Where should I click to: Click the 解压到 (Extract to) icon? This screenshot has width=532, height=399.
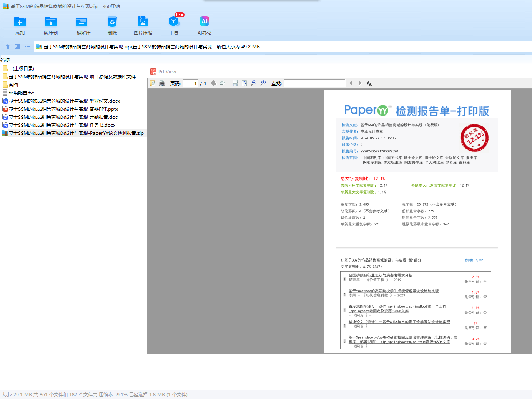coord(51,22)
